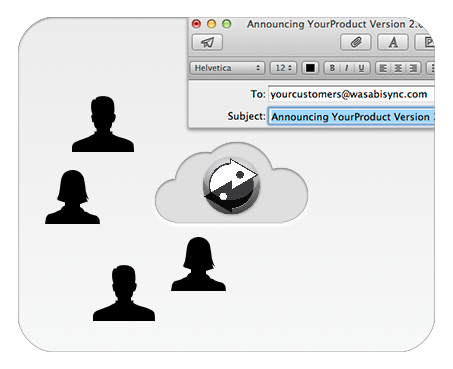Toggle italic formatting

[x=347, y=68]
